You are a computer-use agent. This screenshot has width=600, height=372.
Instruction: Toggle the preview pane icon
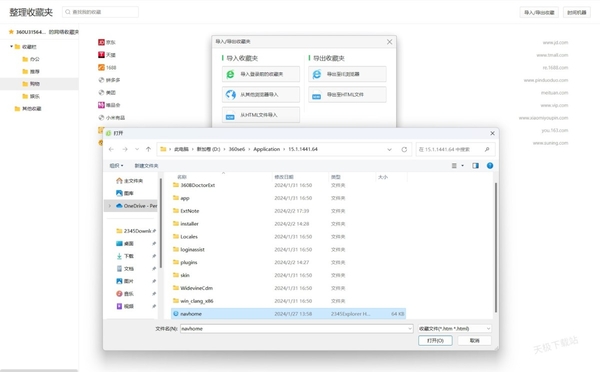tap(475, 166)
